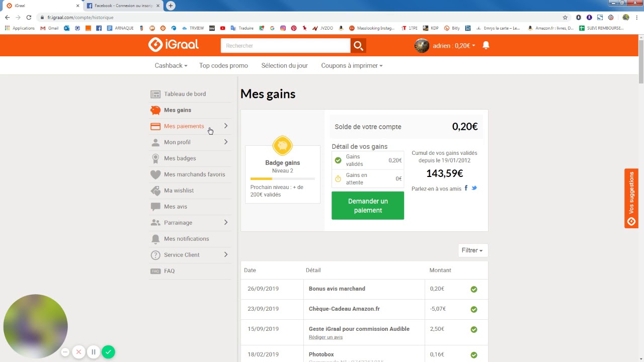Open the notifications bell in the header
Screen dimensions: 644x362
486,45
